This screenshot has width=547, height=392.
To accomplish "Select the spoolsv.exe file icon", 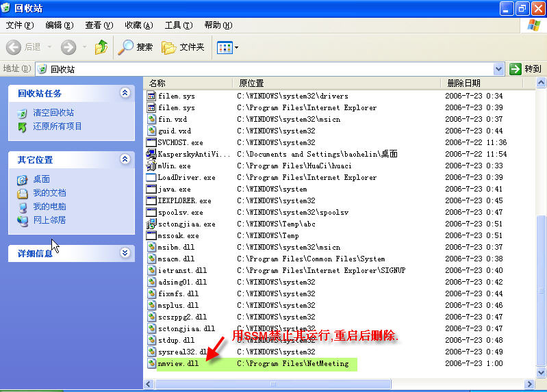I will (151, 212).
